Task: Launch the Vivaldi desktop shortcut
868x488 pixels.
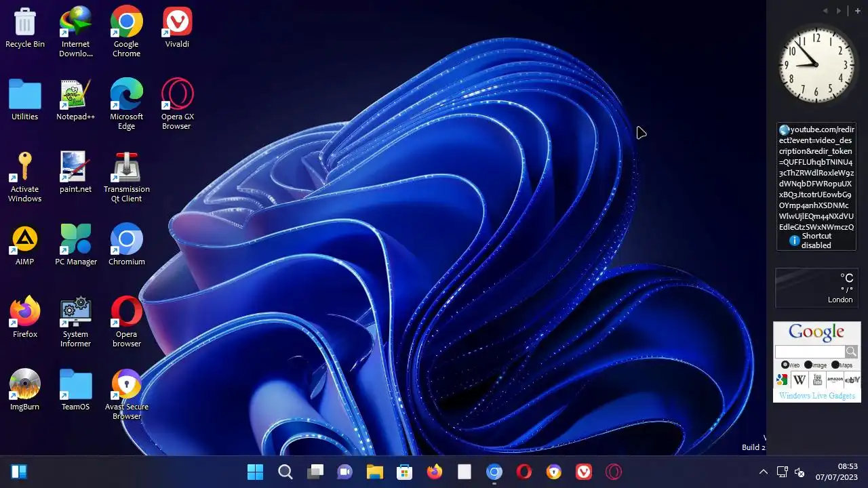Action: point(177,28)
